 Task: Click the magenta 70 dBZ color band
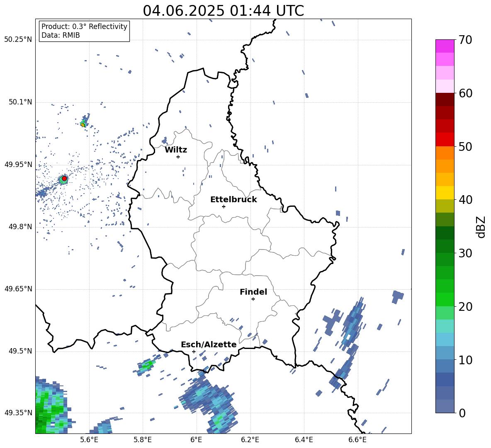tap(445, 46)
